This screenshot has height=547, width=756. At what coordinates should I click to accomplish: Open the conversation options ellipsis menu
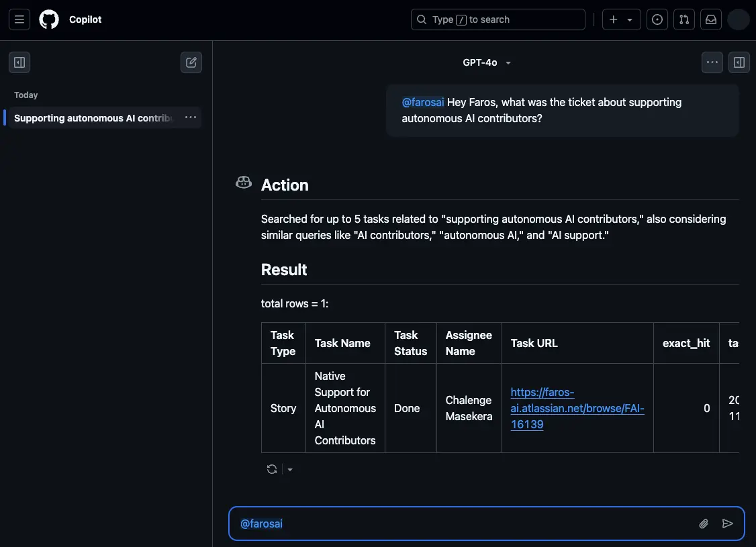(712, 62)
